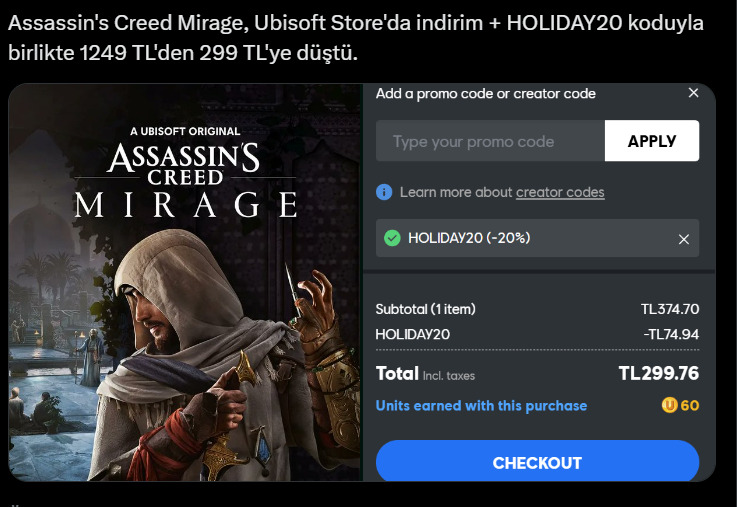The height and width of the screenshot is (507, 737).
Task: Click the Assassin's Creed Mirage title logo
Action: pos(185,180)
